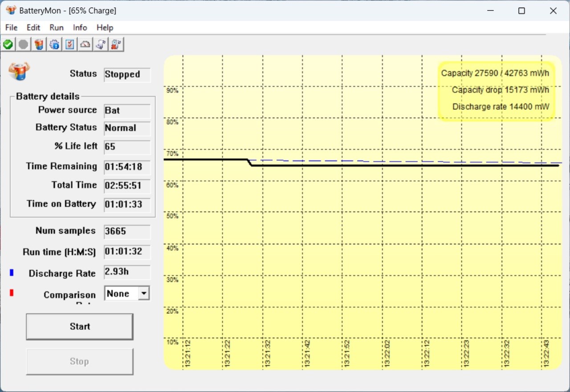Open the checklist configuration toolbar icon

[69, 44]
